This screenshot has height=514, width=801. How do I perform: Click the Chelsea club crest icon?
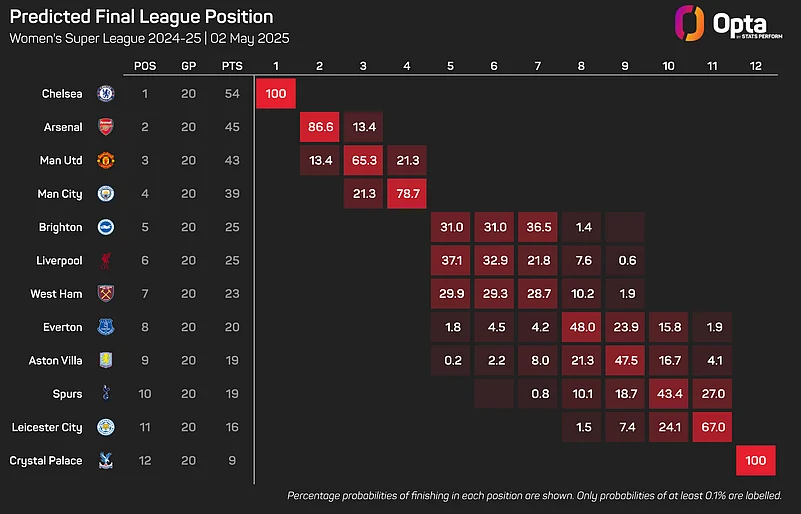pyautogui.click(x=106, y=94)
